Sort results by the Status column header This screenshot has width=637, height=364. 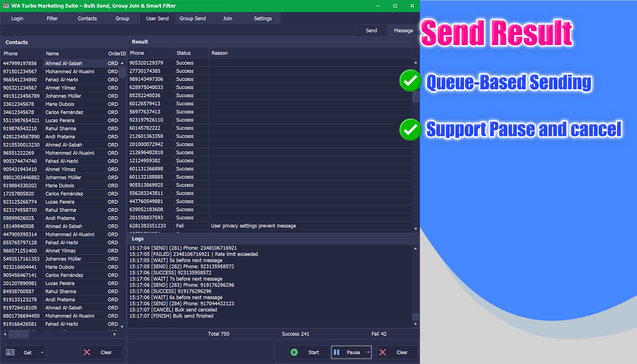coord(192,53)
